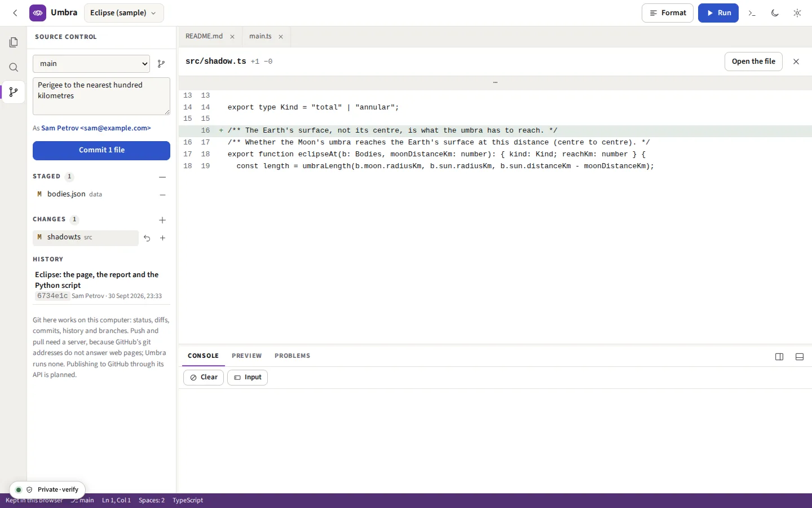Switch to README.md tab

click(x=204, y=36)
